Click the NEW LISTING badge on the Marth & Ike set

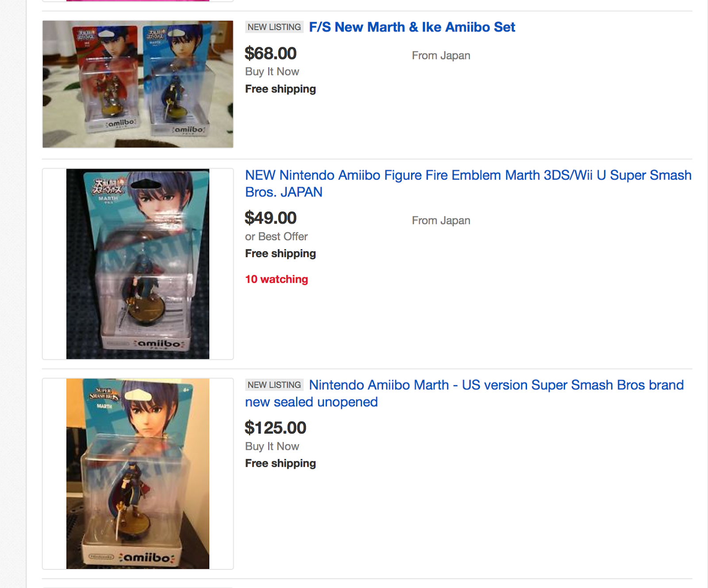pyautogui.click(x=274, y=27)
